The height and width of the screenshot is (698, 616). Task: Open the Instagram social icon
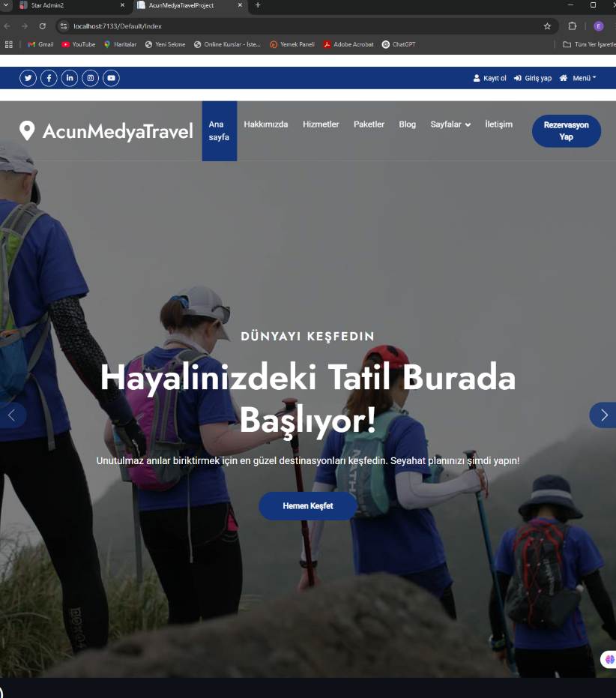[91, 78]
